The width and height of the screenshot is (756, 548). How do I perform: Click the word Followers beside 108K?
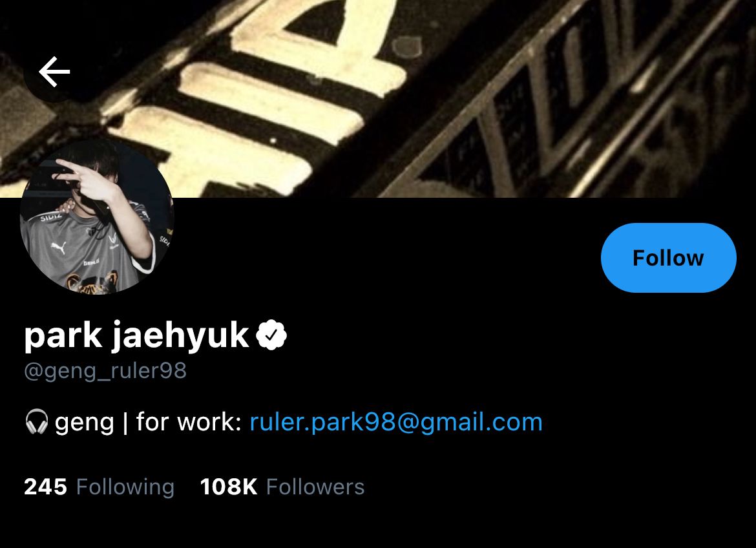tap(315, 487)
